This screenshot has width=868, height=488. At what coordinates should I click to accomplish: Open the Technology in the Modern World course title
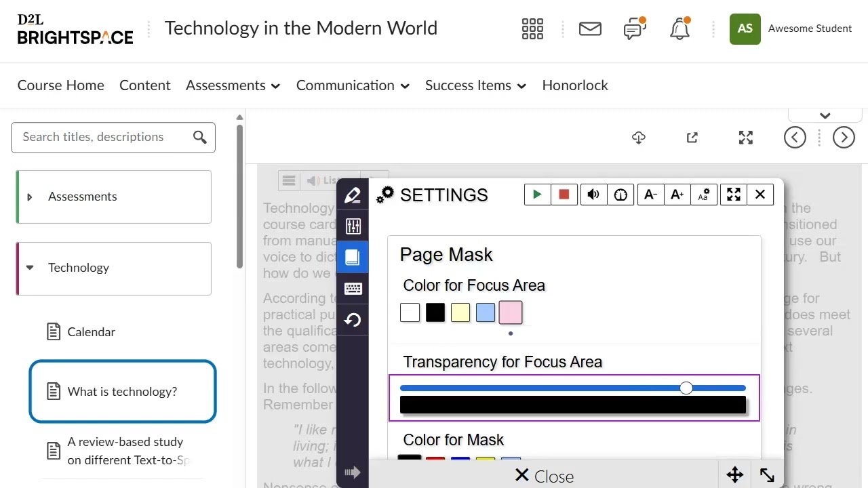301,28
